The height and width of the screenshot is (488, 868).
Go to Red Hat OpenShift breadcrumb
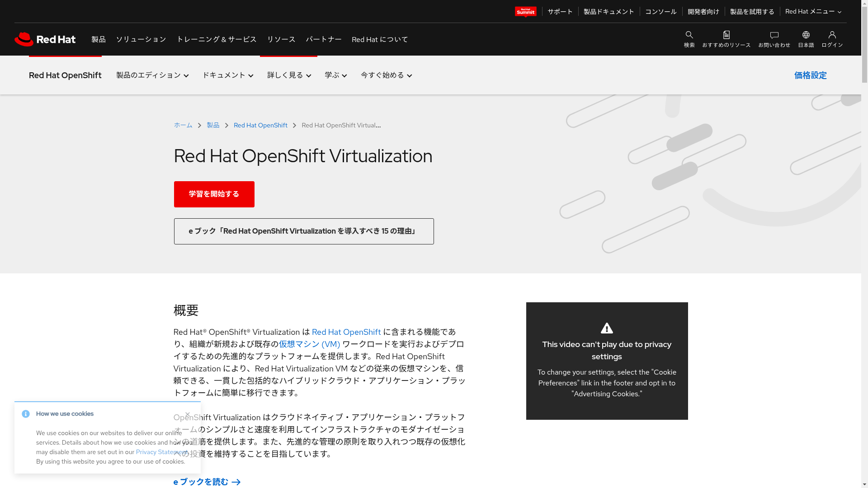click(x=260, y=125)
